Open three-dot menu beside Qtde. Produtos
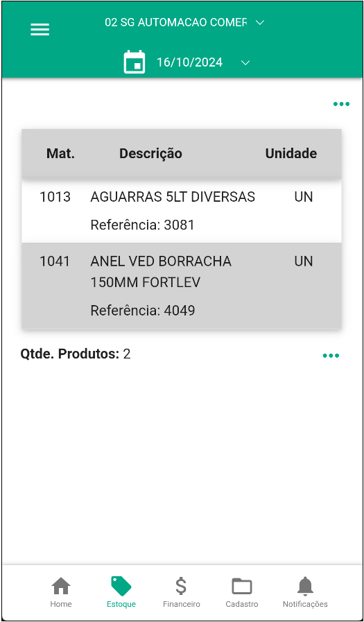364x622 pixels. click(331, 356)
